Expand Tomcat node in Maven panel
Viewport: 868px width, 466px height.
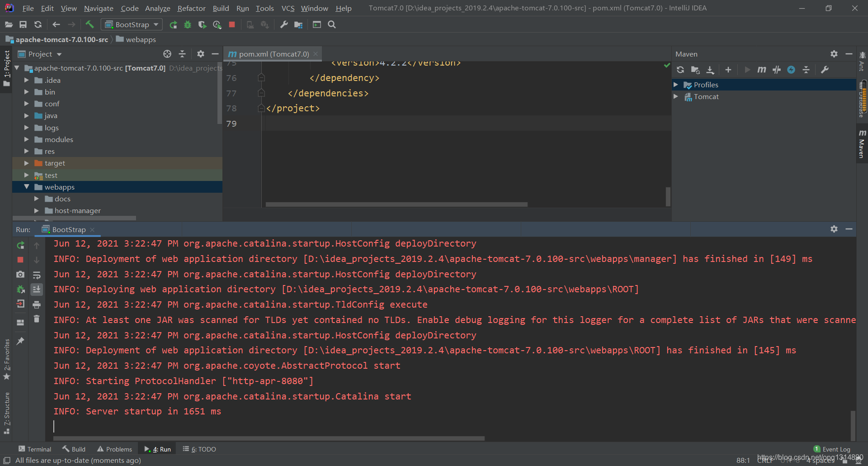tap(676, 96)
